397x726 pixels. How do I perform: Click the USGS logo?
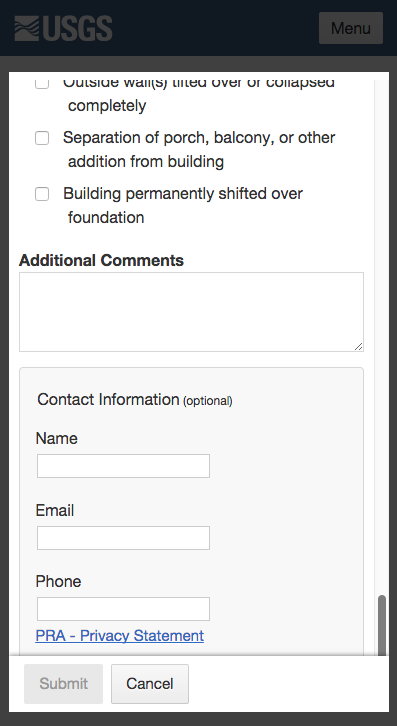tap(63, 28)
